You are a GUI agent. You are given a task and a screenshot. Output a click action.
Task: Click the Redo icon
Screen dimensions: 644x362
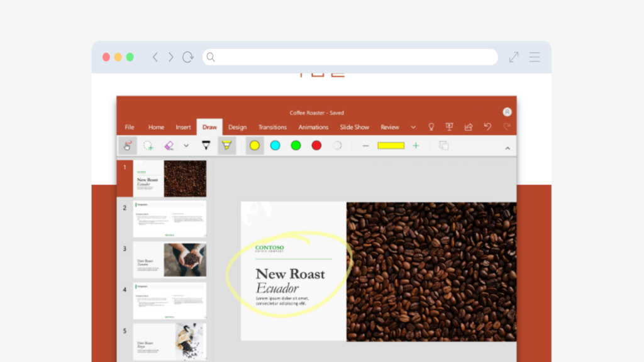[x=507, y=126]
